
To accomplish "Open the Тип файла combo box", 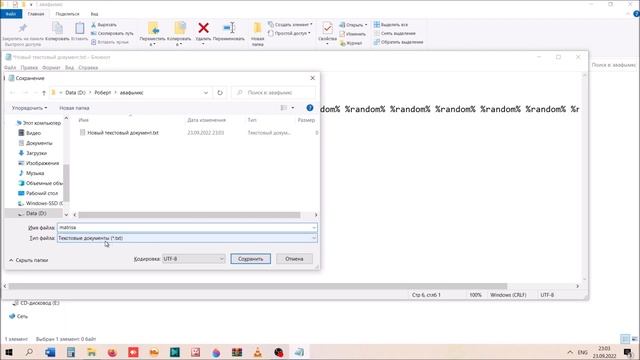I will coord(187,238).
